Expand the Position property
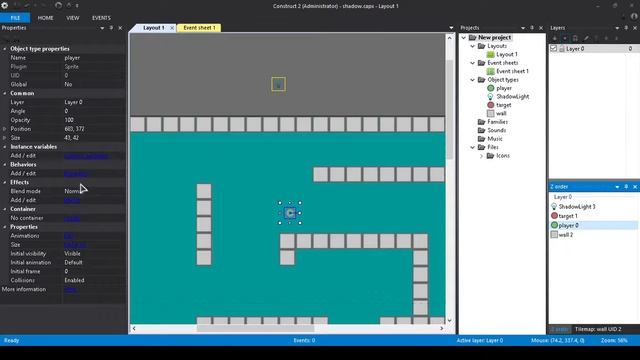Image resolution: width=640 pixels, height=360 pixels. tap(4, 129)
